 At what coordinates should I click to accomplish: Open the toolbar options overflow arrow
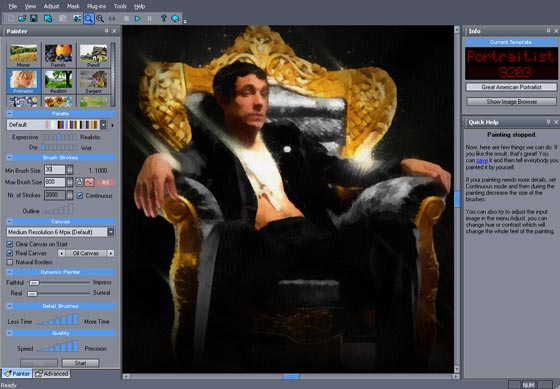click(x=185, y=22)
